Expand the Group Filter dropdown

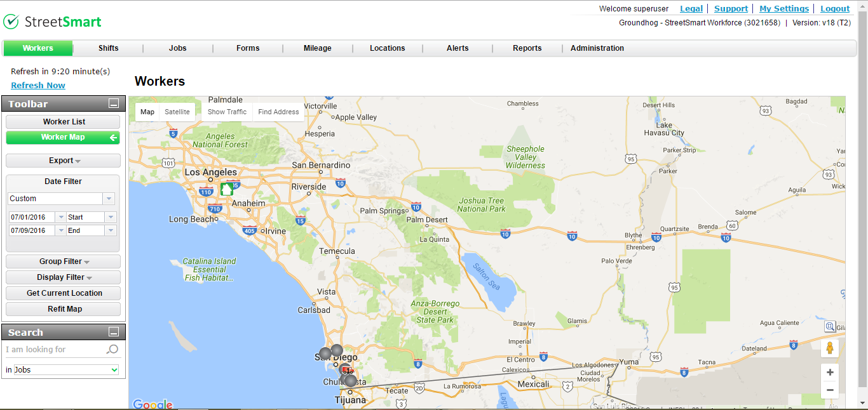click(x=64, y=261)
